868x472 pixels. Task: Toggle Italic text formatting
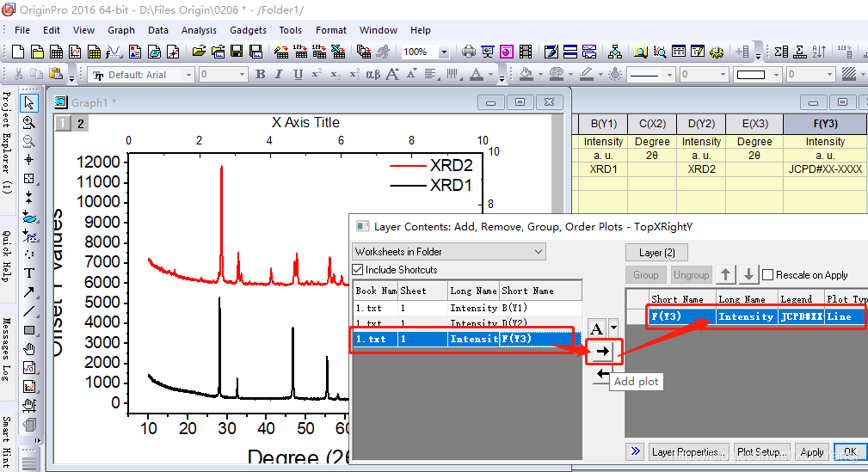[x=279, y=74]
